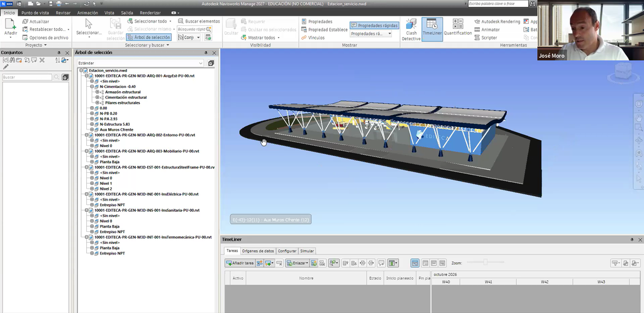Viewport: 644px width, 313px height.
Task: Click the Añadir file button
Action: [10, 28]
